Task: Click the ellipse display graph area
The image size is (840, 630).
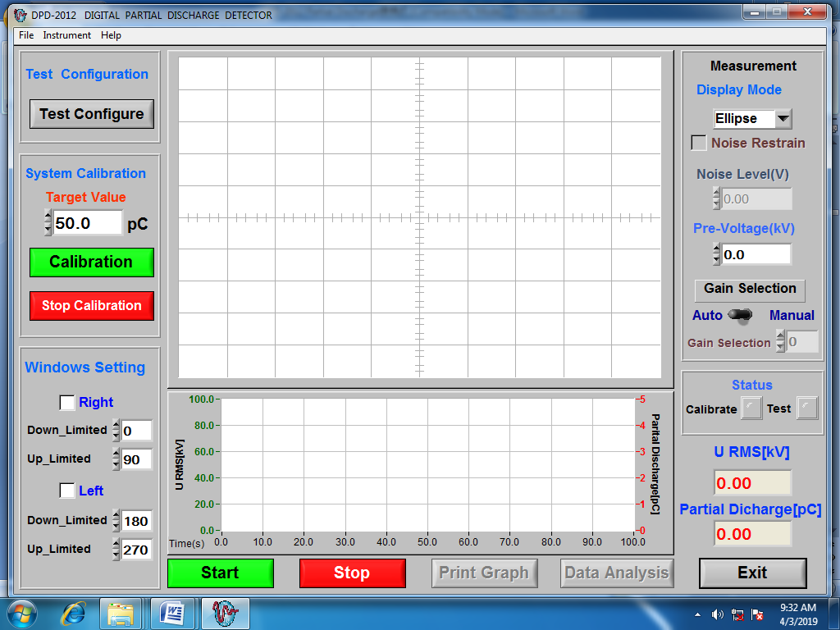Action: pyautogui.click(x=419, y=217)
